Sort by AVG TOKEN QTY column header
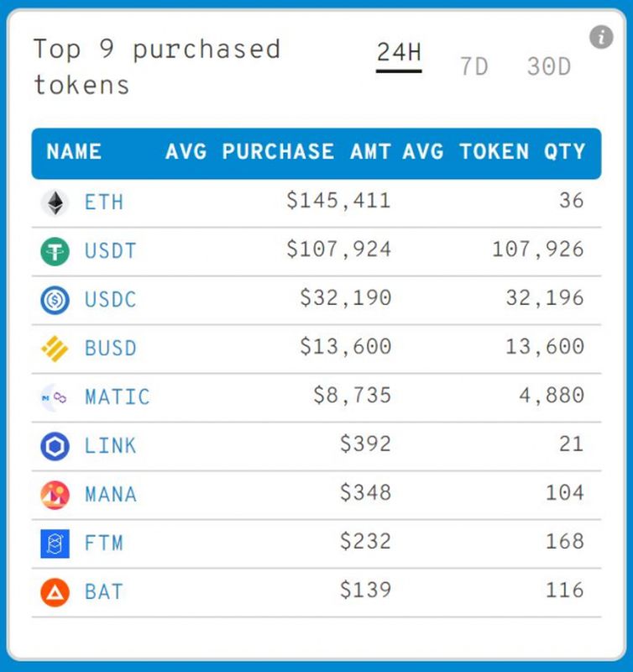The width and height of the screenshot is (633, 672). pyautogui.click(x=494, y=152)
